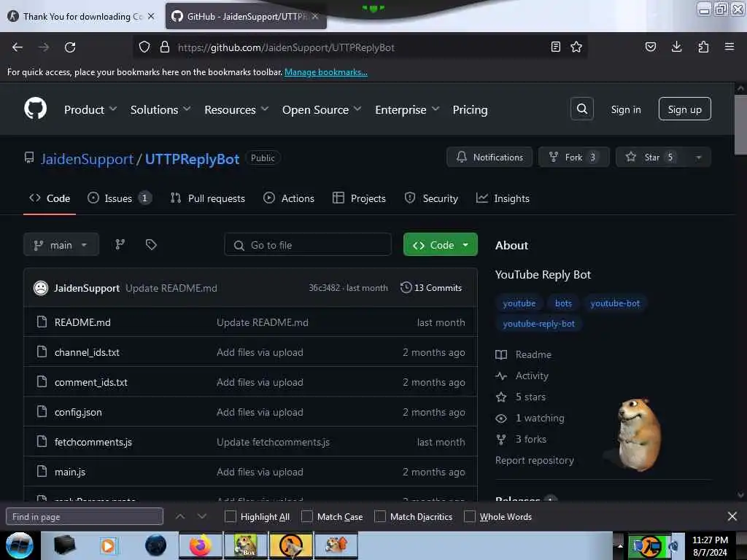Open reader view icon in address bar
Screen dimensions: 747x560
(555, 47)
